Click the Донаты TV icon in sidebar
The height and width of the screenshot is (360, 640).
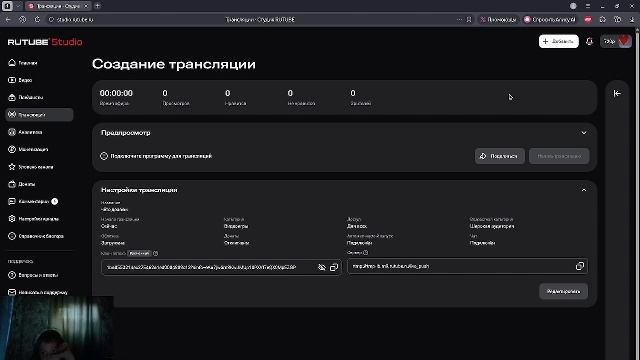12,184
